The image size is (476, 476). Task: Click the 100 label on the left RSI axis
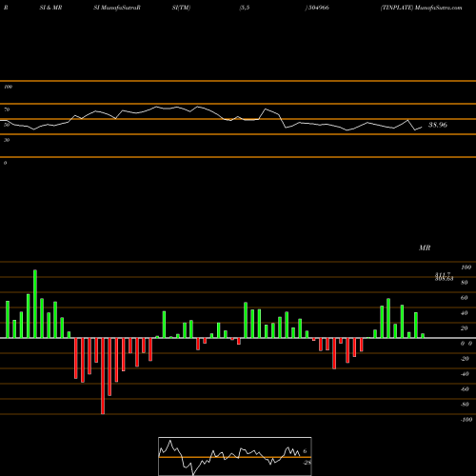click(8, 87)
